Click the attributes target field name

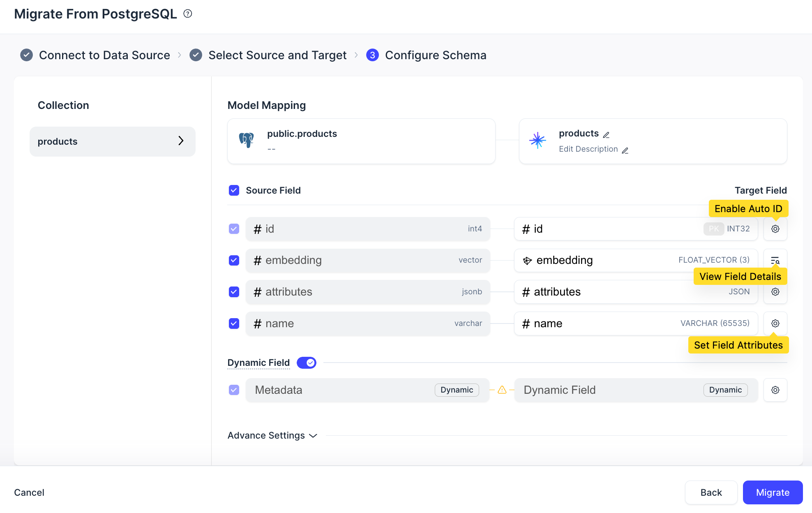coord(557,292)
